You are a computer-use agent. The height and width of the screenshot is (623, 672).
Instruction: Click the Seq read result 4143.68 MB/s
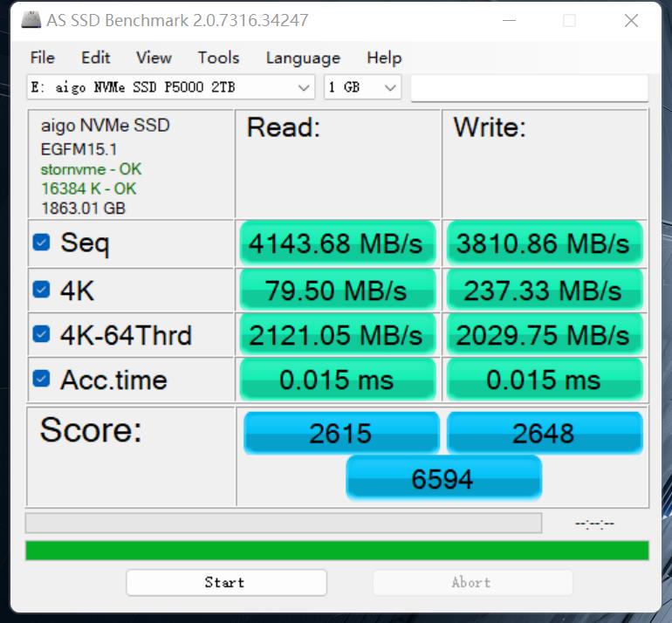(338, 243)
